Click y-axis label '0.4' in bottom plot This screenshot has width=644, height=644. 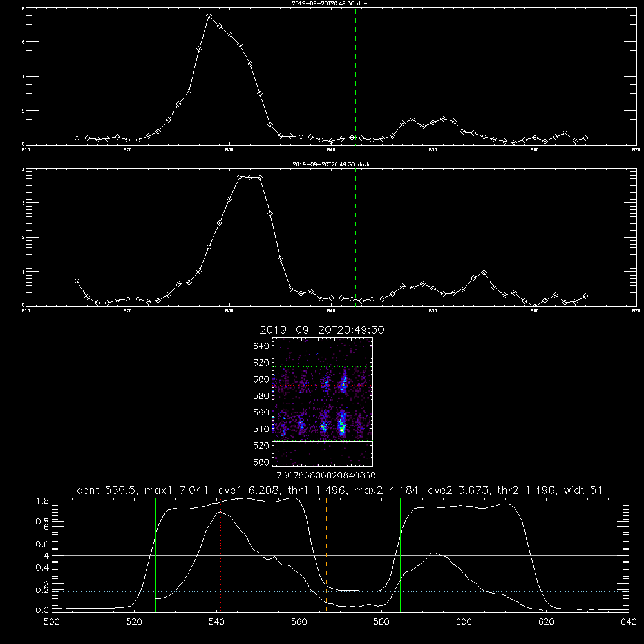42,567
